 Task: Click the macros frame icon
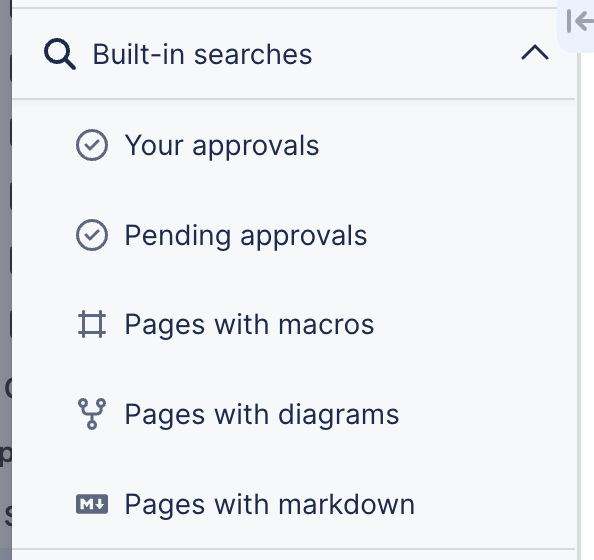(x=92, y=324)
